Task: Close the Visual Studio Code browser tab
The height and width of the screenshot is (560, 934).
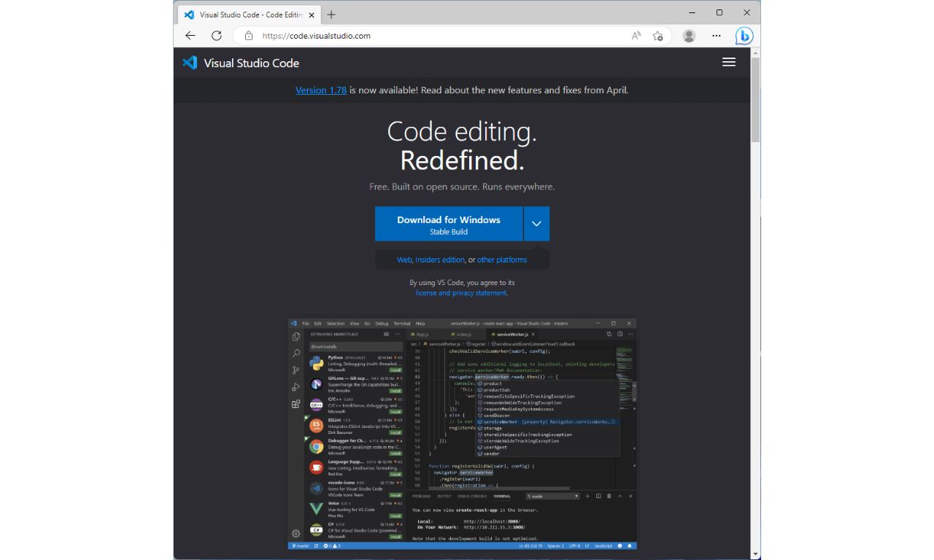Action: click(312, 15)
